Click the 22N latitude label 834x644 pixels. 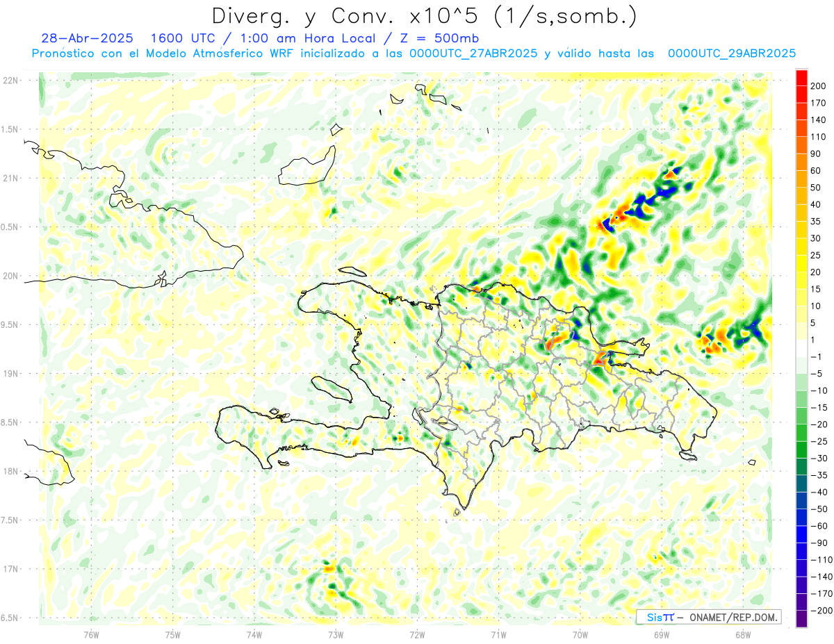[10, 81]
